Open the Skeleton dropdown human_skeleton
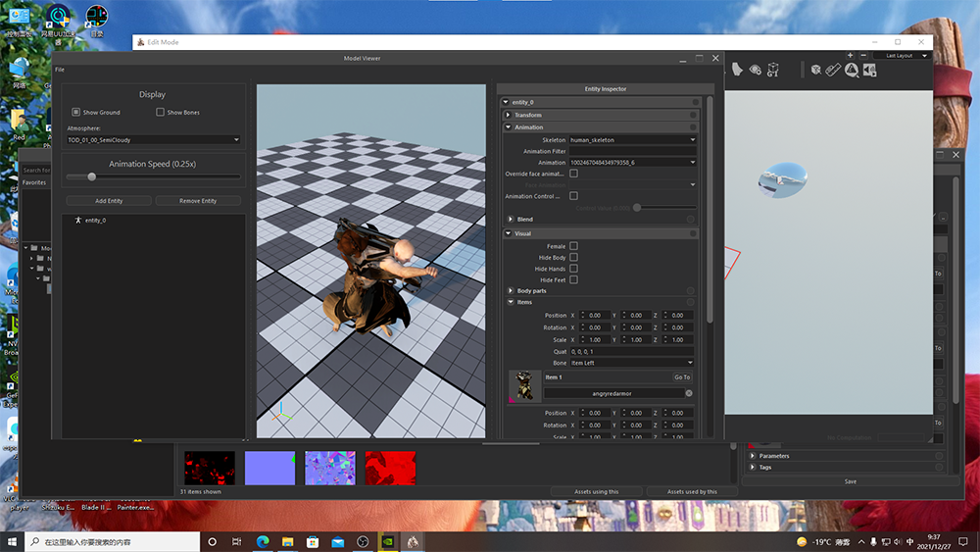980x552 pixels. pyautogui.click(x=632, y=139)
